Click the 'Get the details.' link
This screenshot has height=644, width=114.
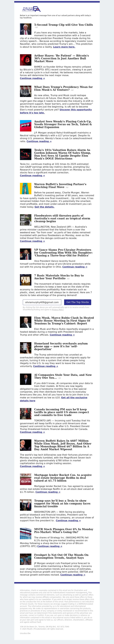pos(44,207)
